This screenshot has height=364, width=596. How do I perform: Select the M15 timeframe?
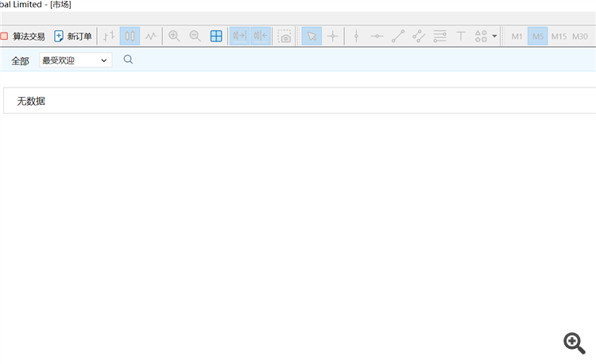559,37
